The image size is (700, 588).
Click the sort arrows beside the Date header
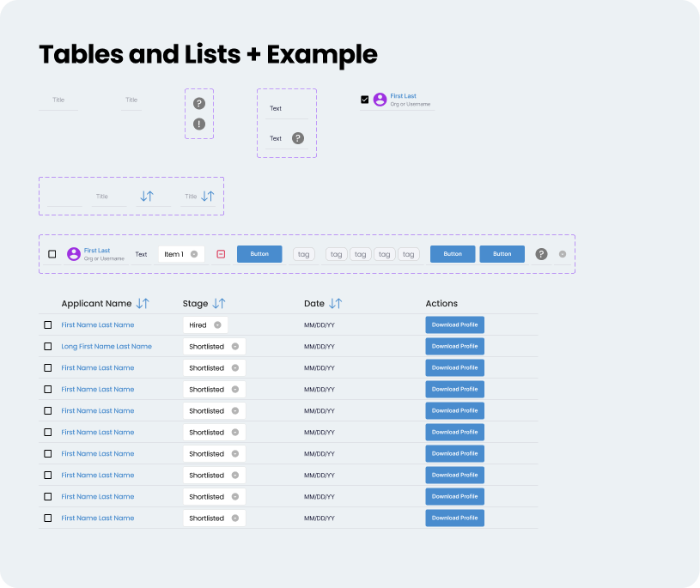[x=336, y=303]
